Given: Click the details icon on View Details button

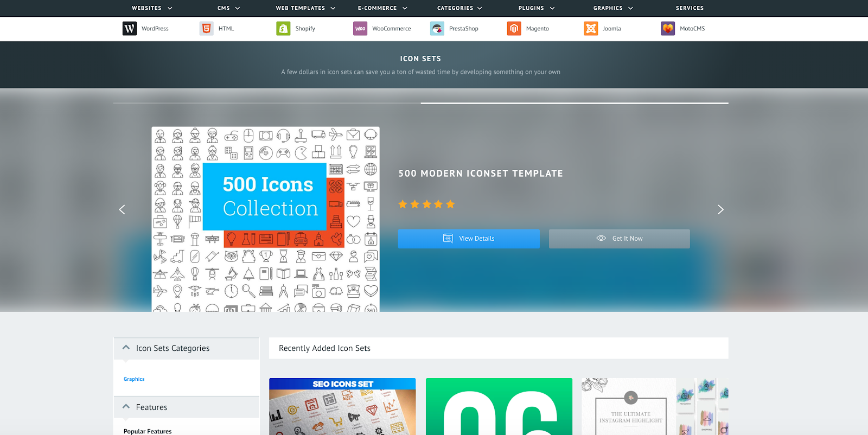Looking at the screenshot, I should point(448,239).
